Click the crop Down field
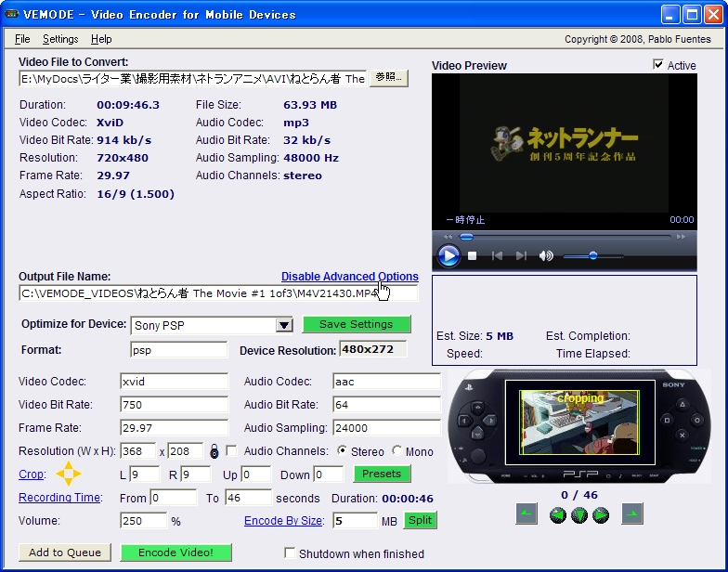728x572 pixels. 329,474
